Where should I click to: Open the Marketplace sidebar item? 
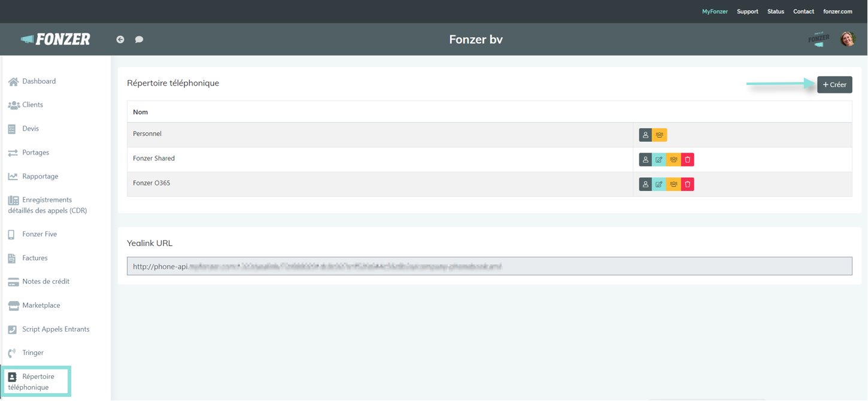pos(34,305)
